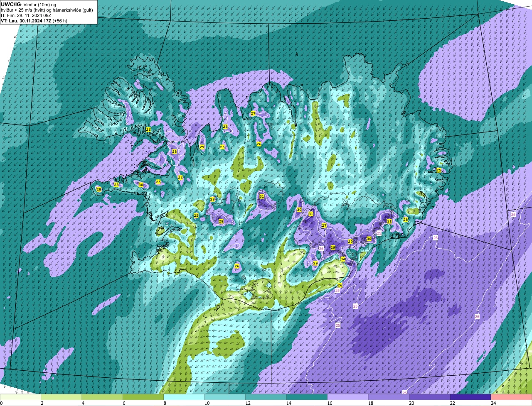Click the "12" tick label on the color scale
The image size is (532, 406).
click(x=248, y=403)
